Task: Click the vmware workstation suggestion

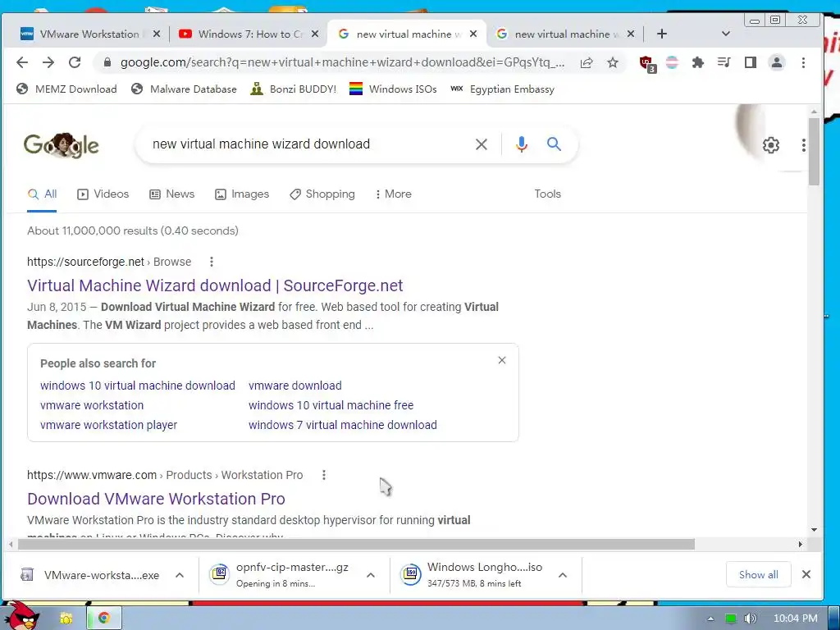Action: click(92, 405)
